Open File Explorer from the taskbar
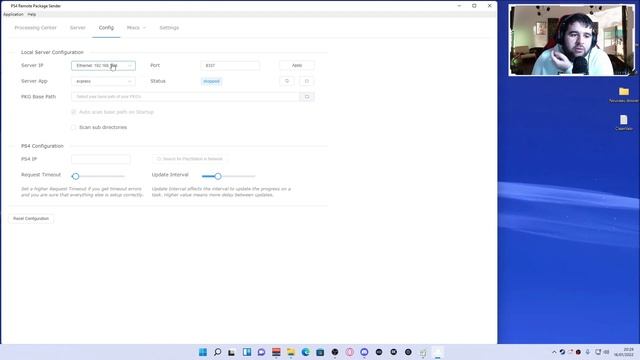The width and height of the screenshot is (640, 360). click(291, 352)
